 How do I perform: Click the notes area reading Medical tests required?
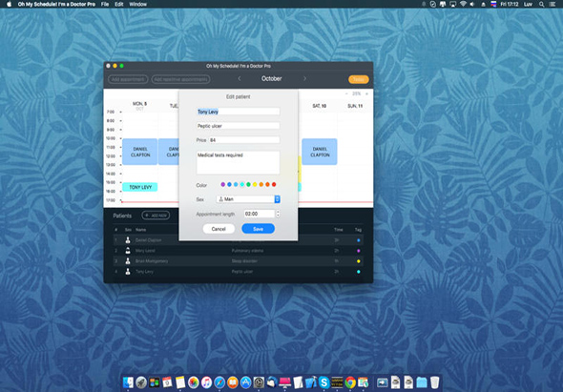click(238, 162)
